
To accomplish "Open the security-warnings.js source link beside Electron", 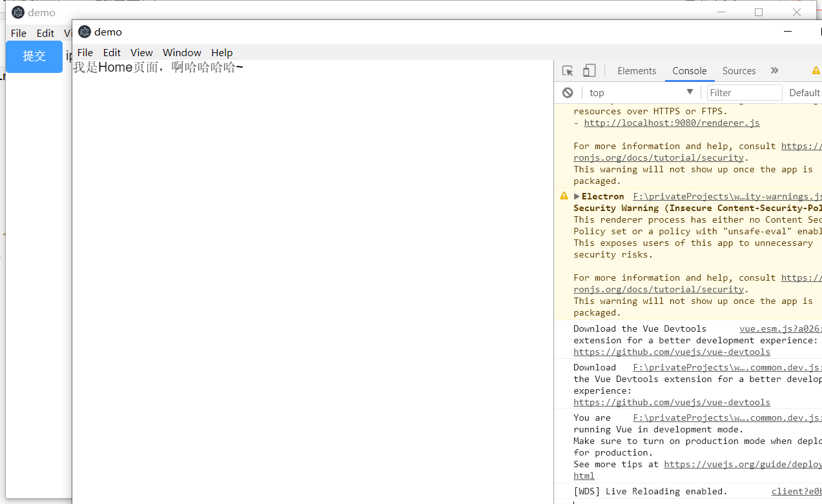I will 727,196.
